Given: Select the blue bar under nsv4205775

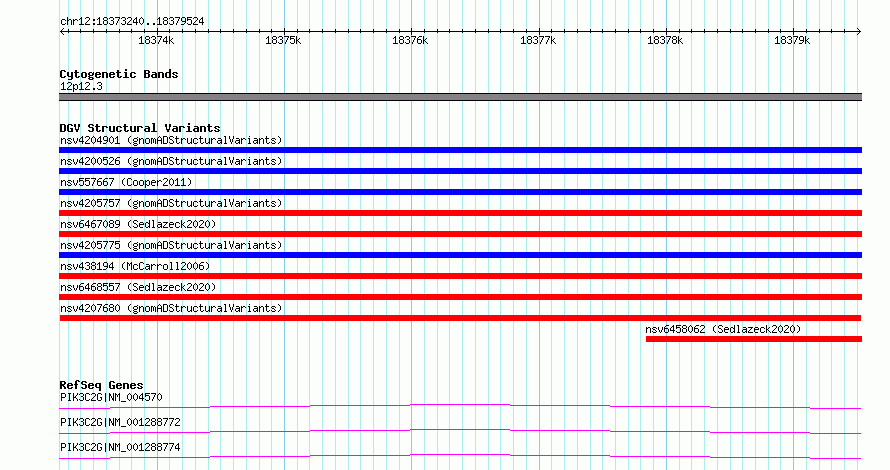Looking at the screenshot, I should click(460, 255).
